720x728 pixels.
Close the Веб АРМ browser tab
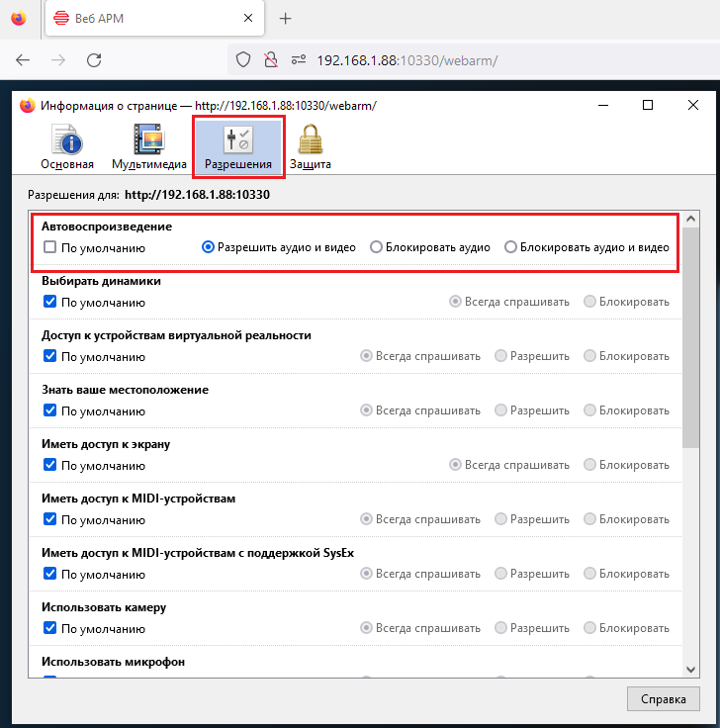click(248, 18)
